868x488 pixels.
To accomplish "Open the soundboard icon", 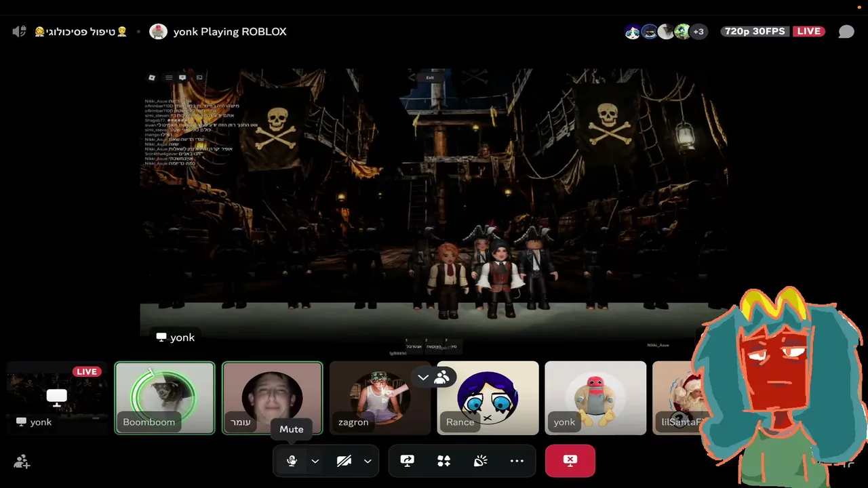I will (x=480, y=461).
